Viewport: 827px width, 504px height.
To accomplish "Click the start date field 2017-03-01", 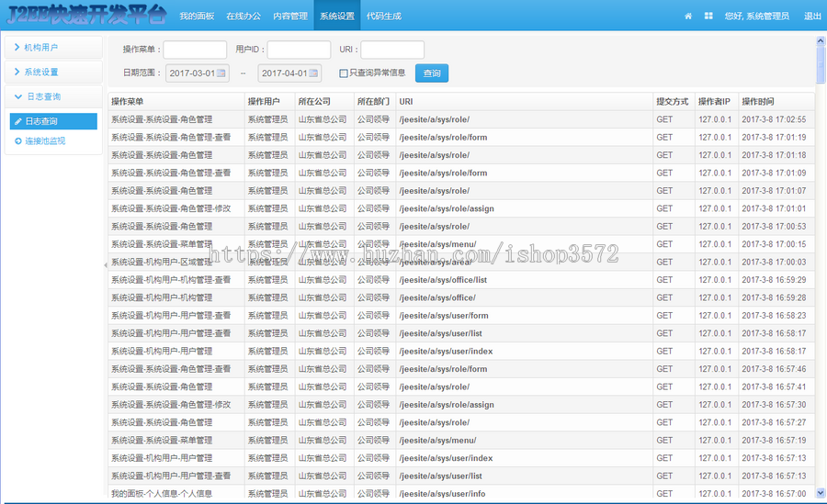I will [x=198, y=73].
